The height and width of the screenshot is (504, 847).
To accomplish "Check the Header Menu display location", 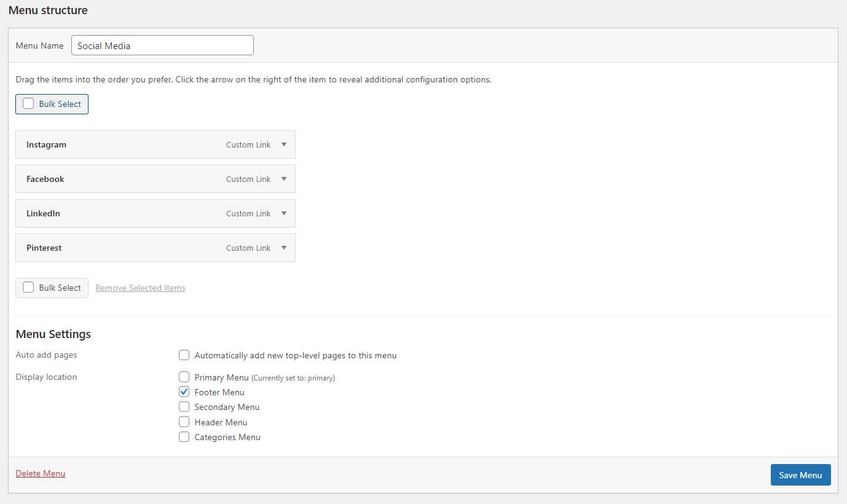I will (x=184, y=422).
